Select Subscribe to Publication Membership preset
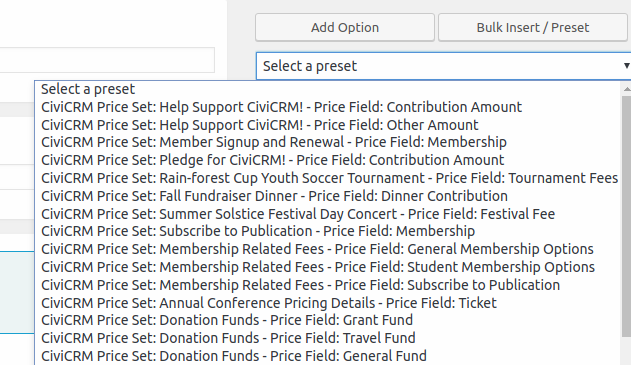Image resolution: width=631 pixels, height=365 pixels. click(328, 231)
